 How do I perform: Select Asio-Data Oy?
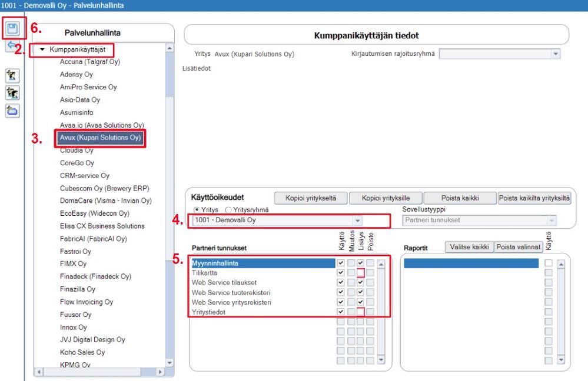pyautogui.click(x=80, y=100)
